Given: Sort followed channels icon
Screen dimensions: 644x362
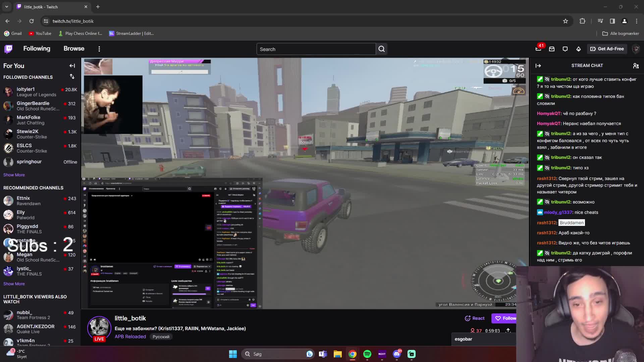Looking at the screenshot, I should (x=72, y=77).
